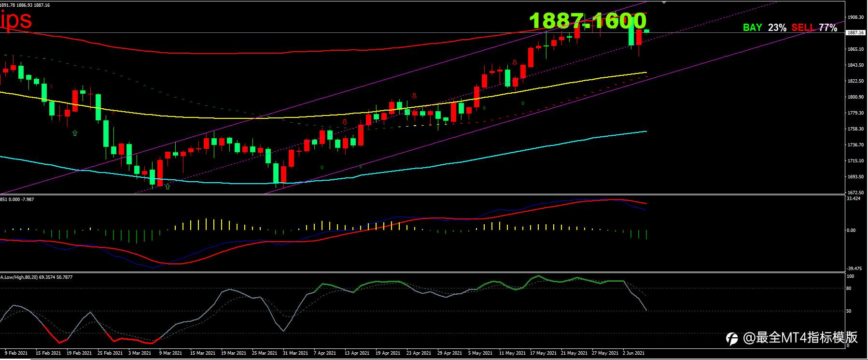Click the stochastic readout '69.3574 50.7877'

(x=55, y=277)
